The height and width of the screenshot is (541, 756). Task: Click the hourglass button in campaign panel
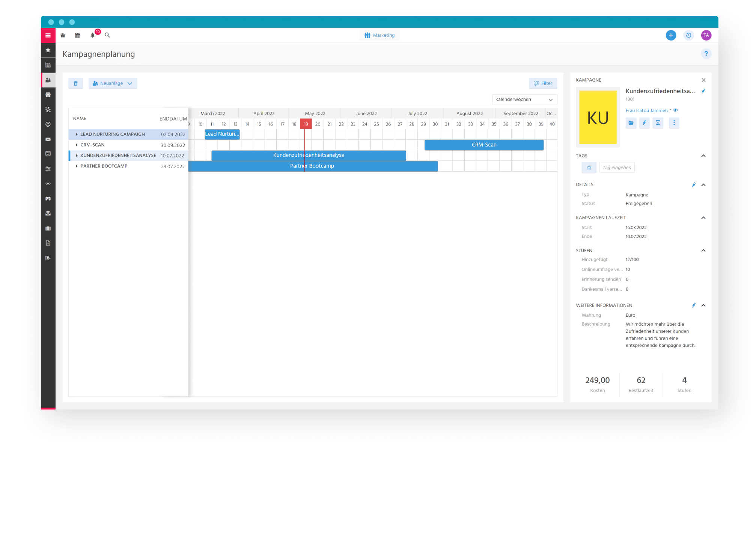(658, 123)
